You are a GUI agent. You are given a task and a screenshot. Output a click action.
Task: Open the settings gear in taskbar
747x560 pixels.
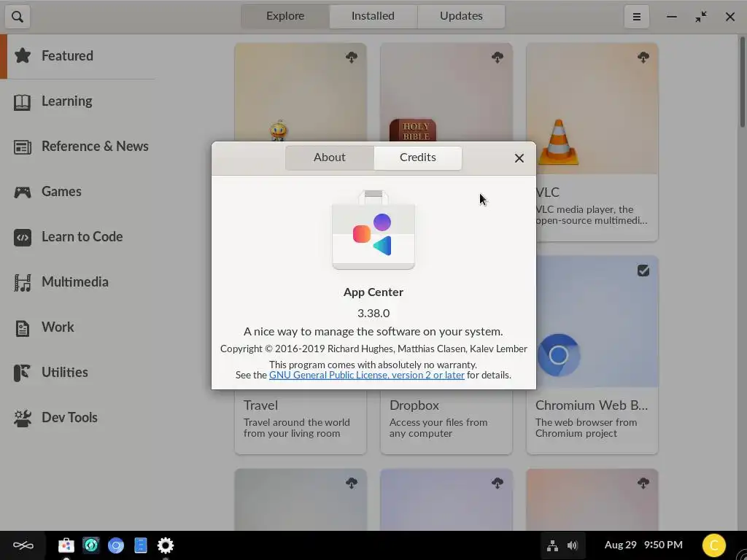(166, 545)
